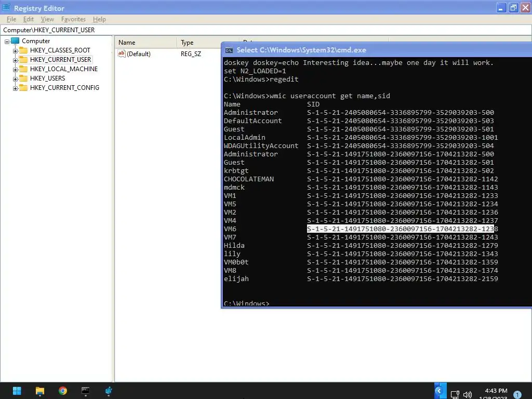
Task: Select HKEY_LOCAL_MACHINE key
Action: pos(64,69)
